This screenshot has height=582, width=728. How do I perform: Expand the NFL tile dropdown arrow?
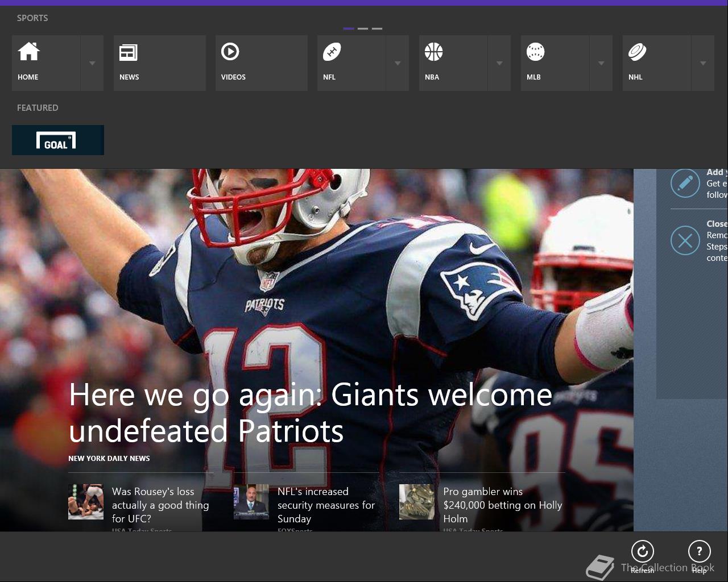tap(398, 63)
